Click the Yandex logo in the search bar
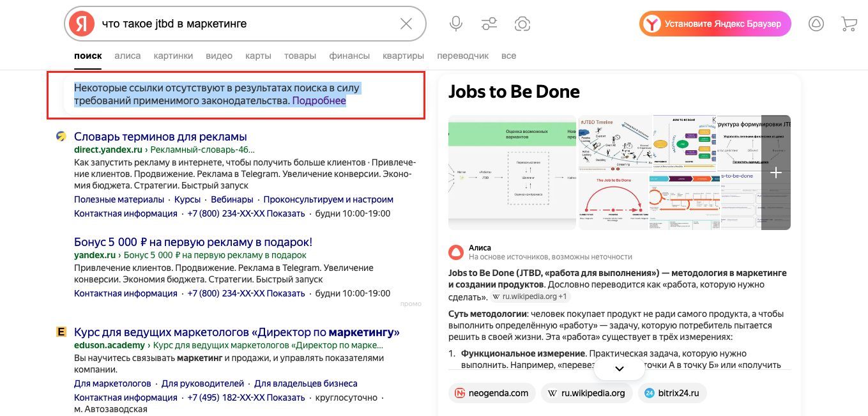Screen dimensions: 868x416 pyautogui.click(x=80, y=23)
